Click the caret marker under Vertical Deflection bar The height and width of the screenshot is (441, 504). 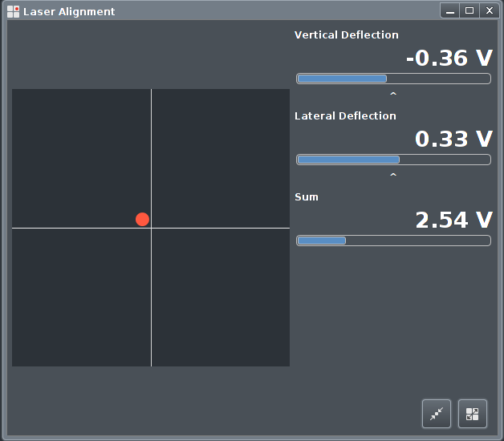pyautogui.click(x=393, y=94)
